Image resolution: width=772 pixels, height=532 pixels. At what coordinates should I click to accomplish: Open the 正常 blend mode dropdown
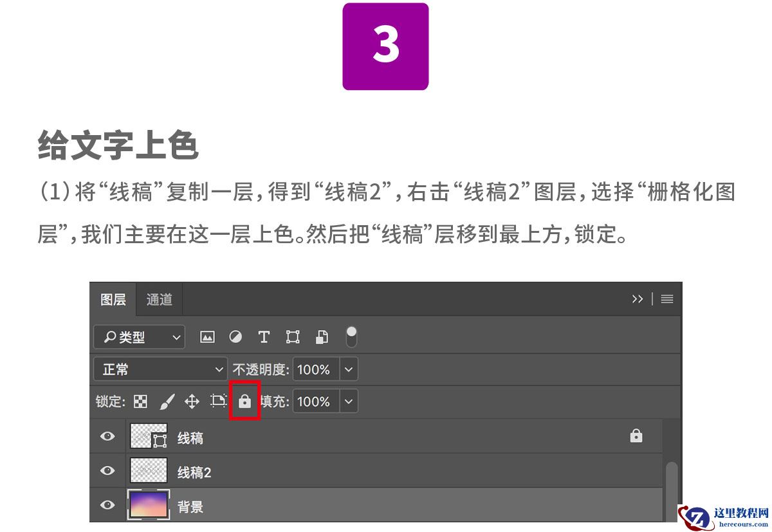click(x=160, y=369)
